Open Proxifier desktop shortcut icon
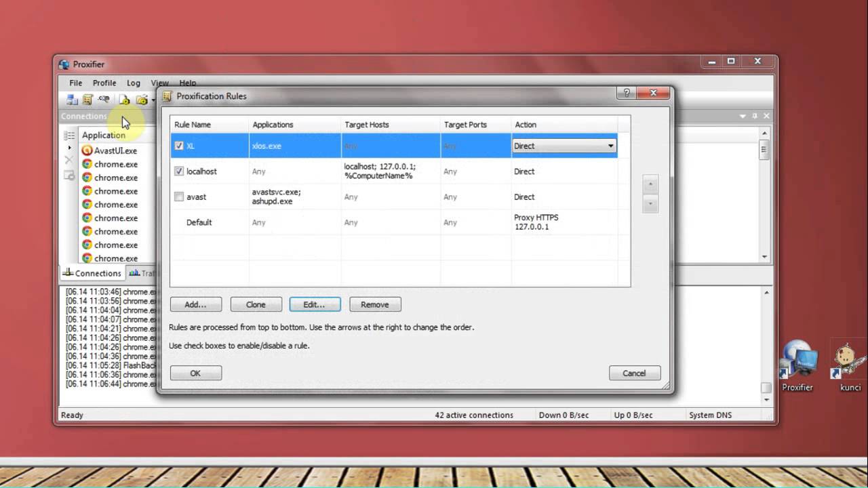This screenshot has width=868, height=488. [x=797, y=360]
